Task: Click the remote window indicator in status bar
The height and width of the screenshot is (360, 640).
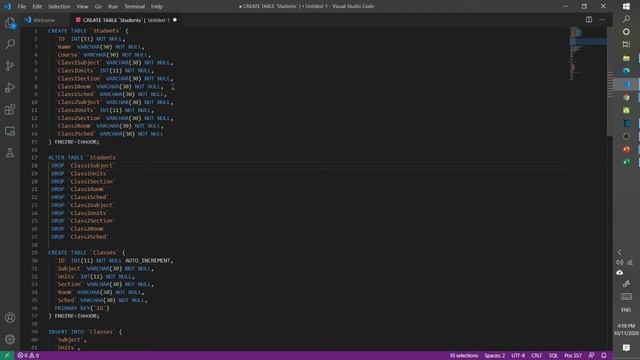Action: [x=7, y=356]
